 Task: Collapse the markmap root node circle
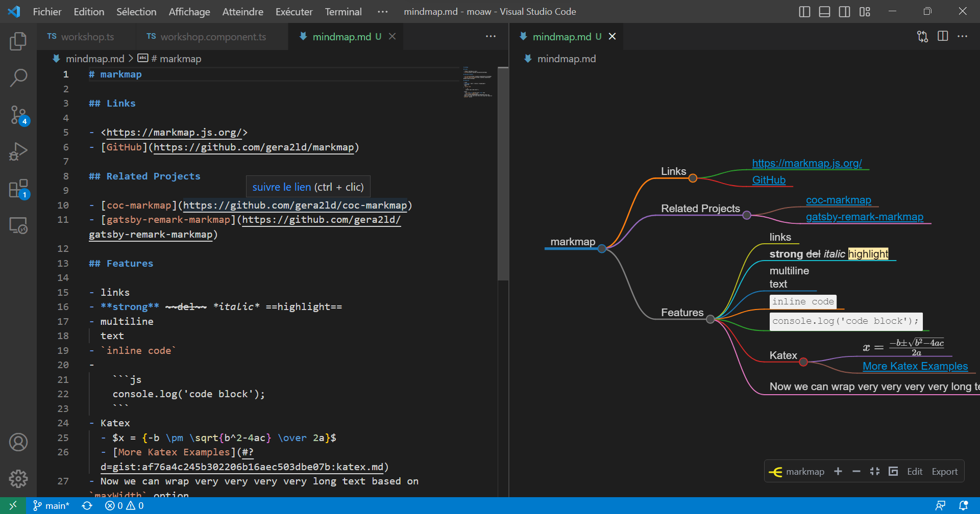(602, 249)
